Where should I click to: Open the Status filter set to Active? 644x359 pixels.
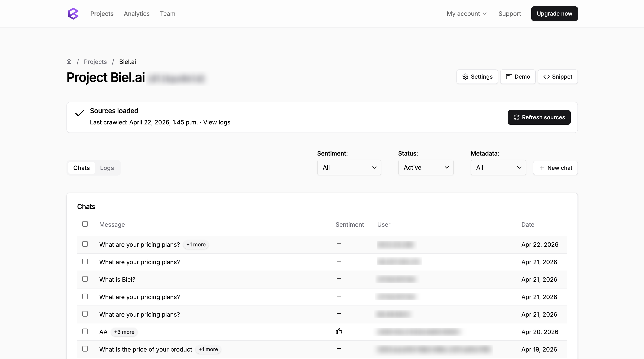426,167
